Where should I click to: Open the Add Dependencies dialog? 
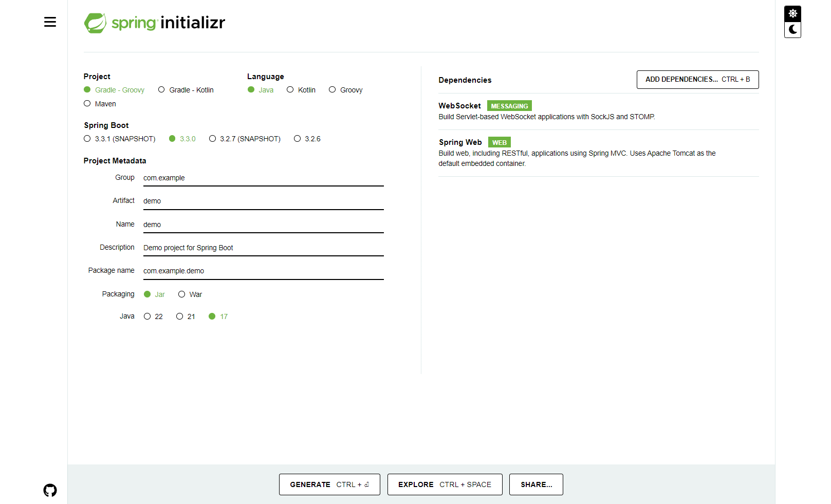click(697, 80)
